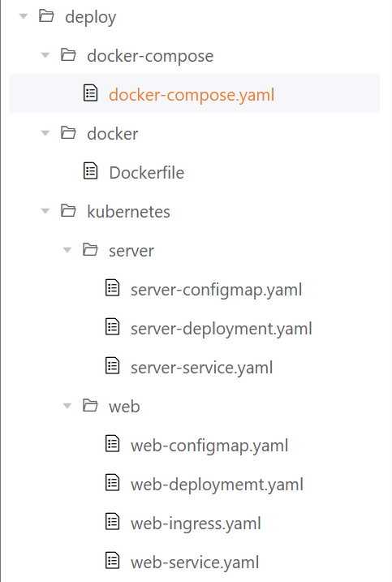Image resolution: width=392 pixels, height=582 pixels.
Task: Collapse the docker folder arrow
Action: pos(45,133)
